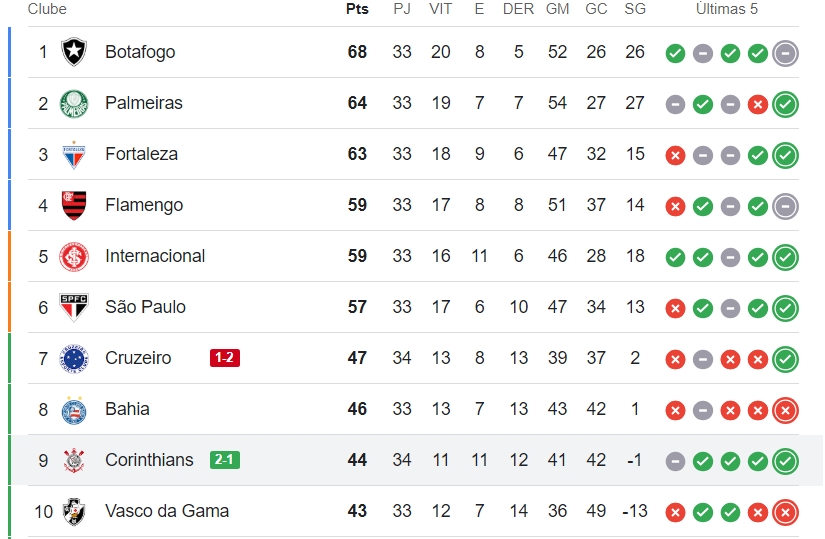
Task: Select Bahia's latest circled loss indicator
Action: [x=786, y=411]
